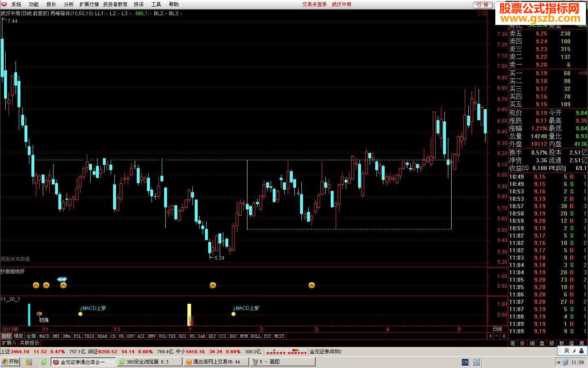Switch to 360安全浏览器 taskbar window

pos(149,362)
